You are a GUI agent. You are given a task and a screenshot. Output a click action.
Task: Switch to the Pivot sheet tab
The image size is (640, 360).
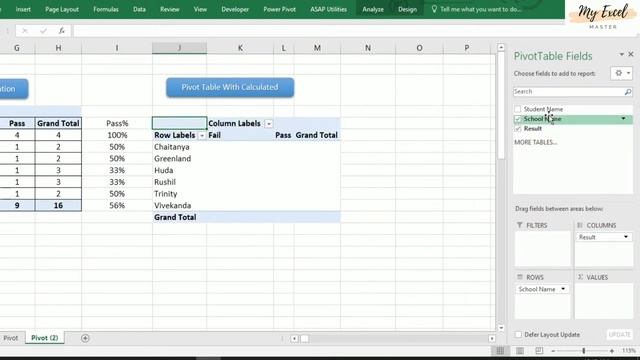[11, 338]
